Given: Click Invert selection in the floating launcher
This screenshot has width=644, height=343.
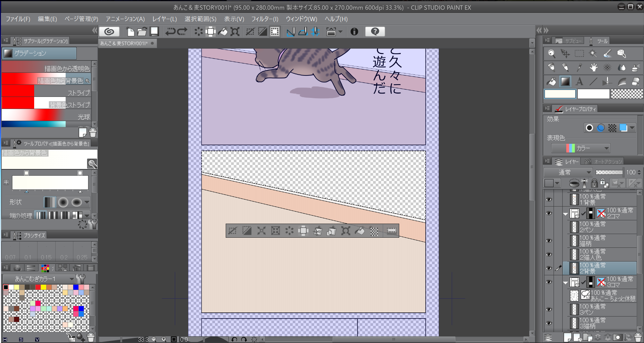Looking at the screenshot, I should [247, 231].
